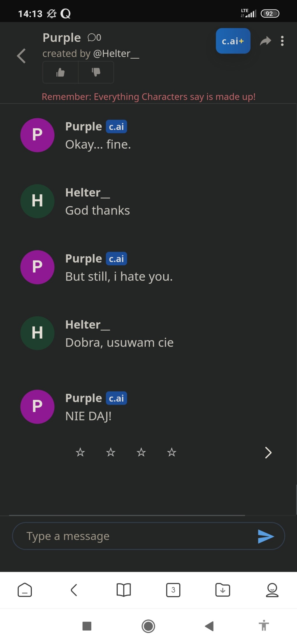This screenshot has width=297, height=644.
Task: Focus the Type a message field
Action: pos(134,536)
